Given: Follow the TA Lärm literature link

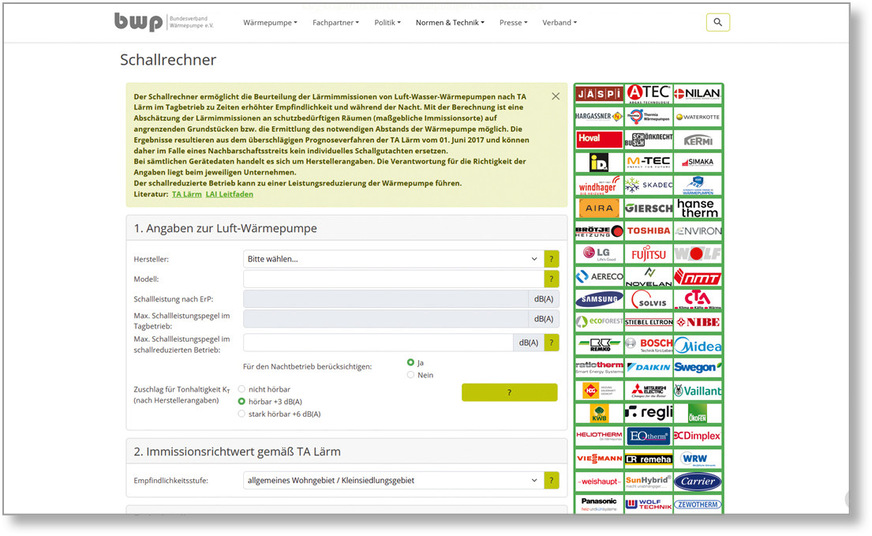Looking at the screenshot, I should point(185,194).
